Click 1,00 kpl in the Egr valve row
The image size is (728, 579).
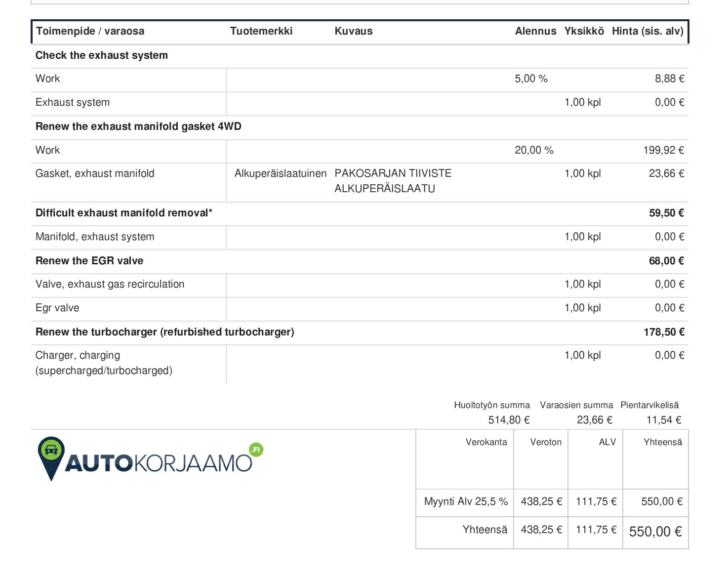click(x=582, y=308)
